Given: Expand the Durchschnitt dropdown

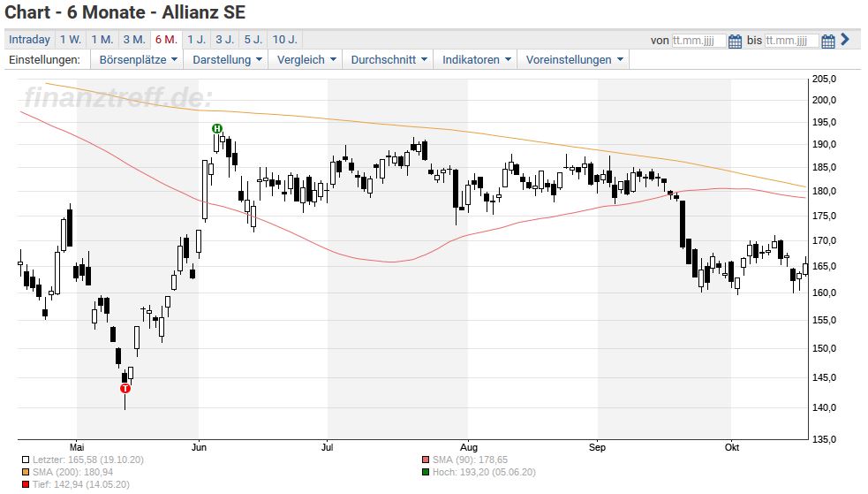Looking at the screenshot, I should pyautogui.click(x=389, y=60).
